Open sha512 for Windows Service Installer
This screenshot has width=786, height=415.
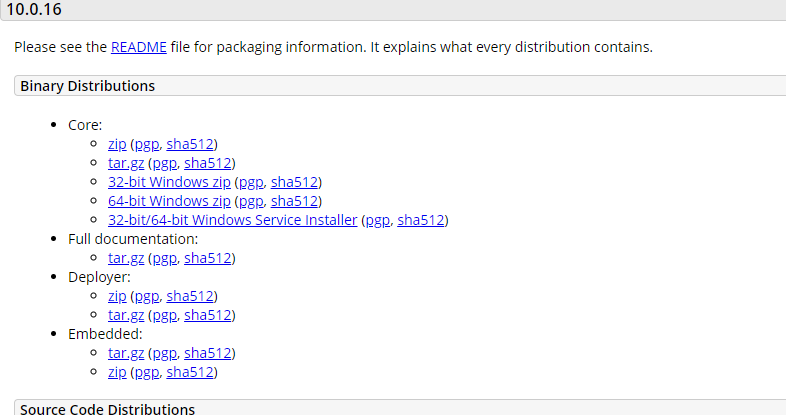tap(421, 221)
